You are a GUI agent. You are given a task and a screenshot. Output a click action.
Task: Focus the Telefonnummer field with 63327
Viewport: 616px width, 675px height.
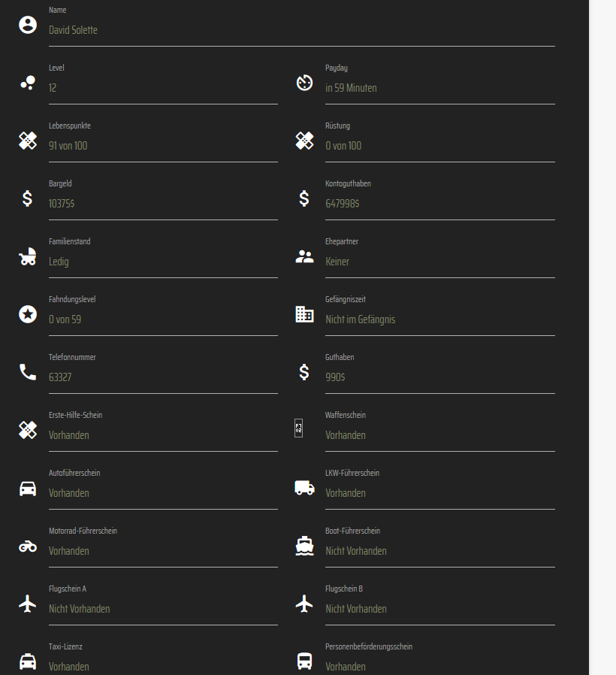tap(162, 377)
